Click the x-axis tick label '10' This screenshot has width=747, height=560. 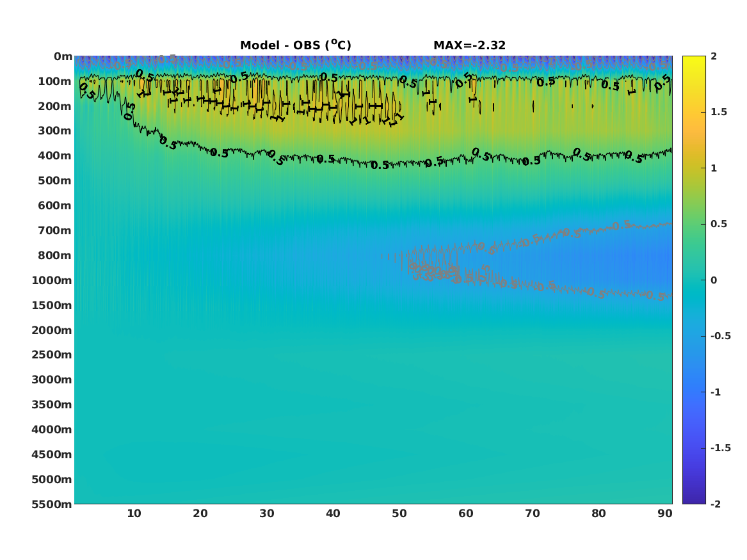[134, 513]
